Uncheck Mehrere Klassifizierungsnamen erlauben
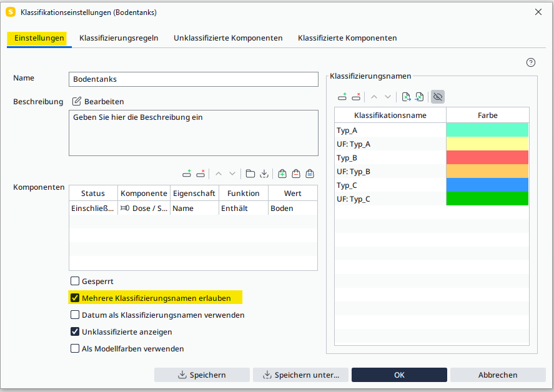Viewport: 554px width, 392px height. [x=75, y=298]
